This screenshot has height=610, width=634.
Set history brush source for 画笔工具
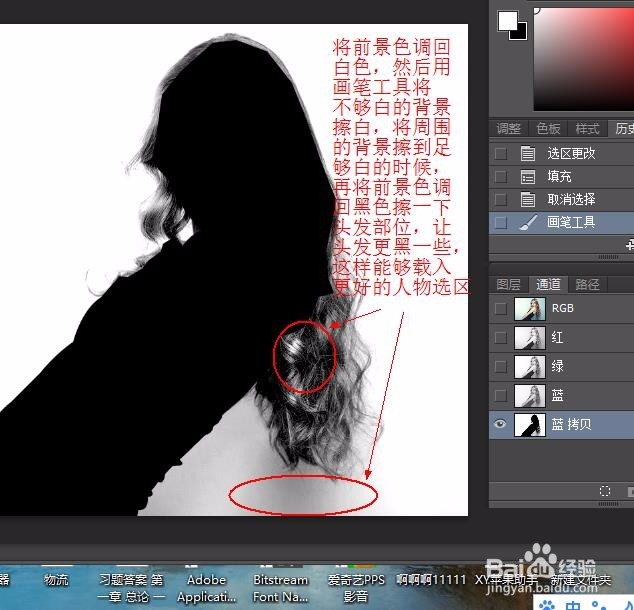coord(501,222)
